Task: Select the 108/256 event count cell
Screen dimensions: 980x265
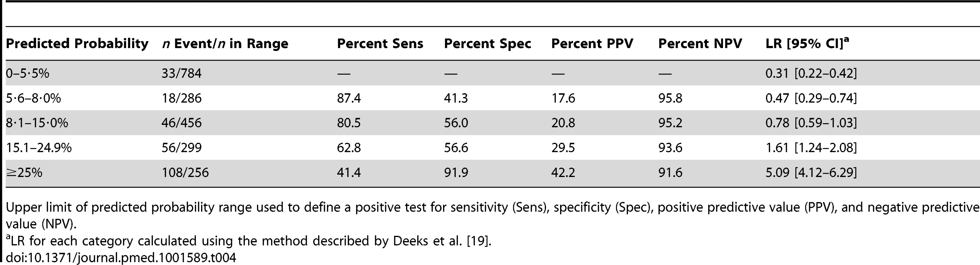Action: (185, 173)
